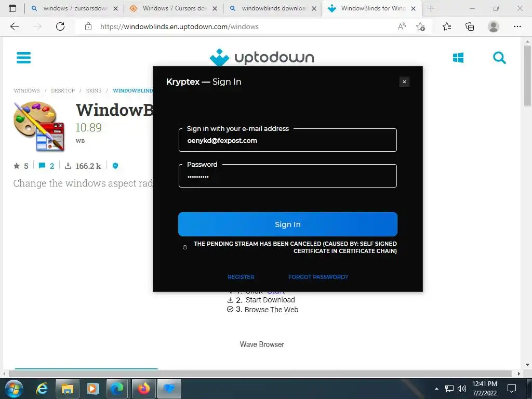The height and width of the screenshot is (399, 532).
Task: Open the tab actions menu icon
Action: coord(12,8)
